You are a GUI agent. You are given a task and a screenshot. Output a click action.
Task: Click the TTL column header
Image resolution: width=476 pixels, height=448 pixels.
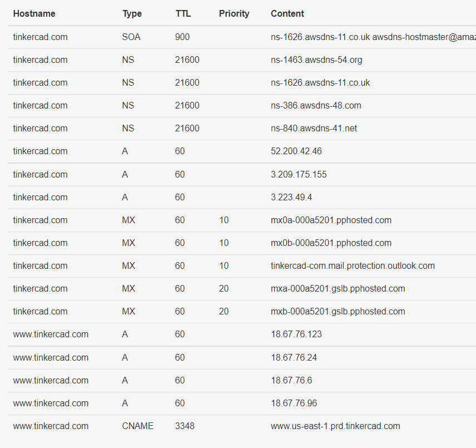pyautogui.click(x=183, y=14)
